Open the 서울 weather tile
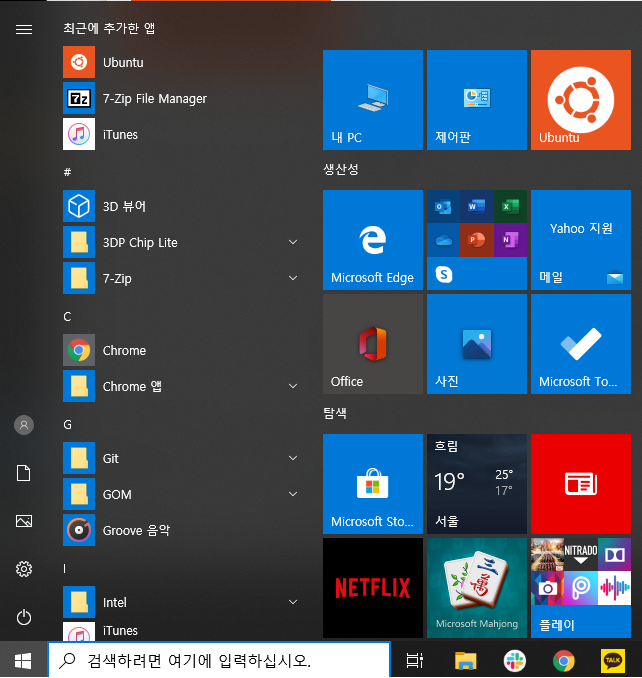The image size is (642, 678). coord(477,484)
